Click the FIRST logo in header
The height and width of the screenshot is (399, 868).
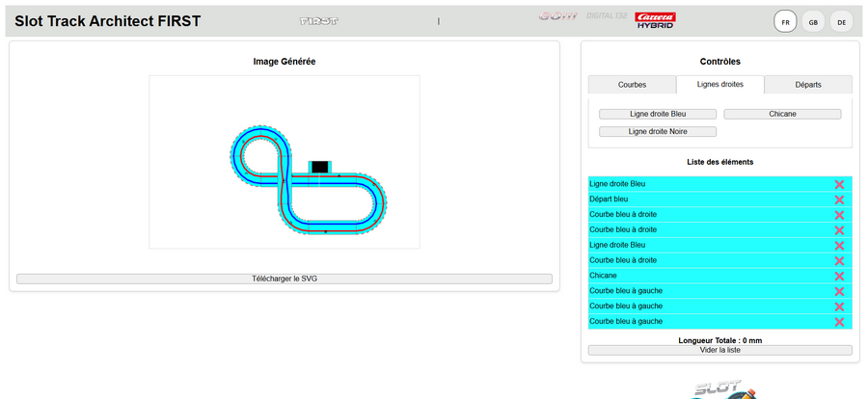[x=319, y=20]
